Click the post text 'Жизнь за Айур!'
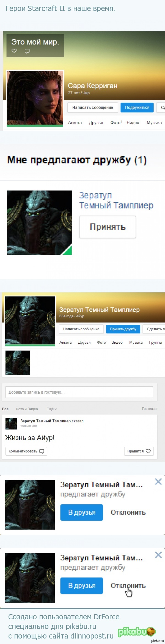165x644 pixels. coord(30,438)
